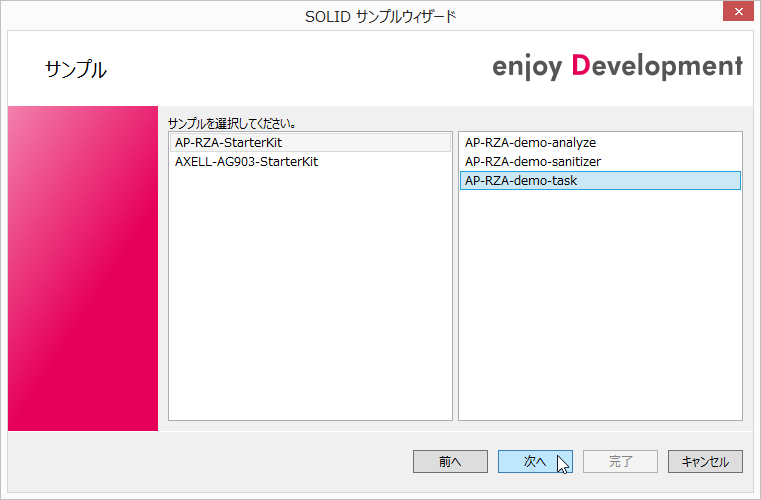761x500 pixels.
Task: Click empty space in the left kit list
Action: click(312, 300)
